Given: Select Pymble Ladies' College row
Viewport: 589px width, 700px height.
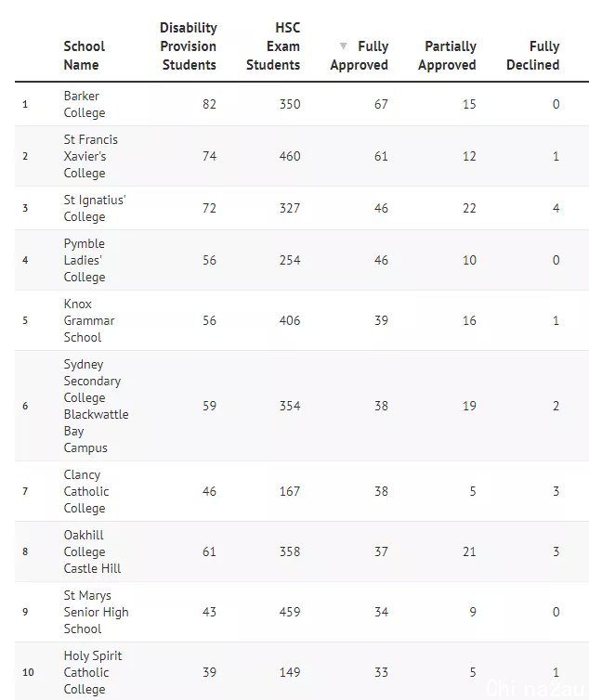Looking at the screenshot, I should (302, 260).
